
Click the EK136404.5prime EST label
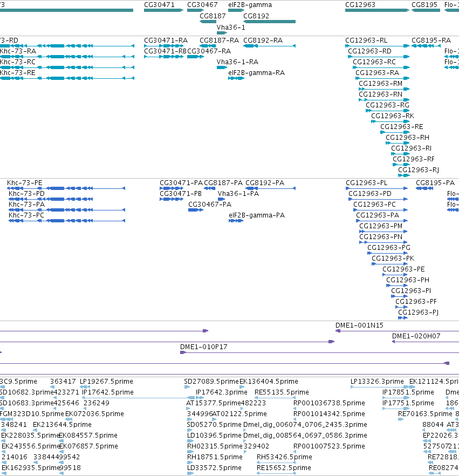click(269, 381)
